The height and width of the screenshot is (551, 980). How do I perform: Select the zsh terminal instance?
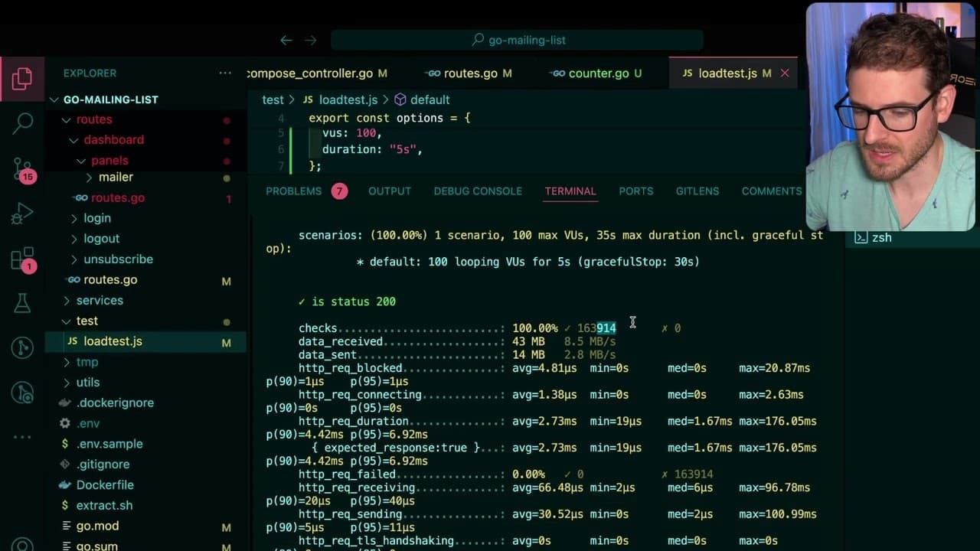pyautogui.click(x=910, y=237)
